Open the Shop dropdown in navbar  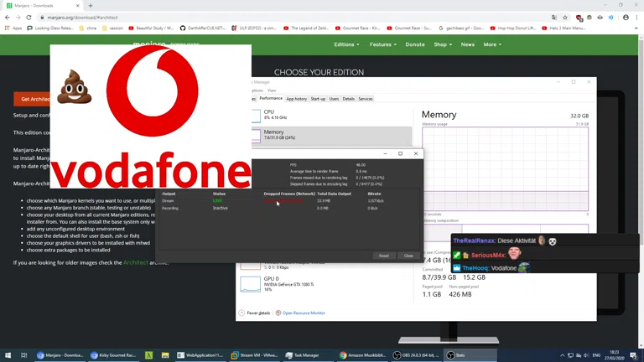[x=443, y=44]
